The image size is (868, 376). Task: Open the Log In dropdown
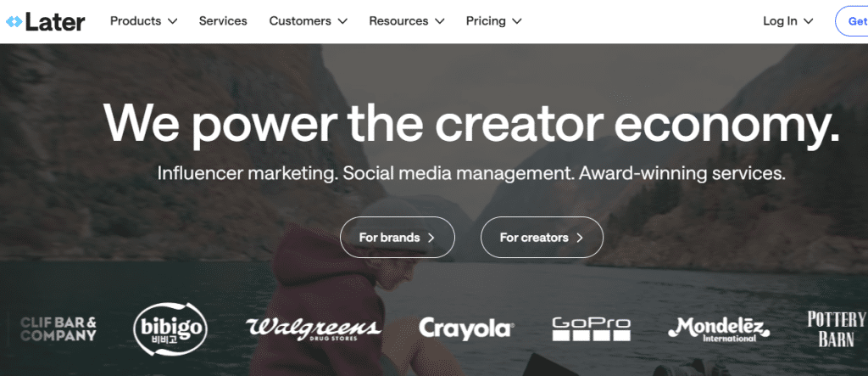click(787, 21)
